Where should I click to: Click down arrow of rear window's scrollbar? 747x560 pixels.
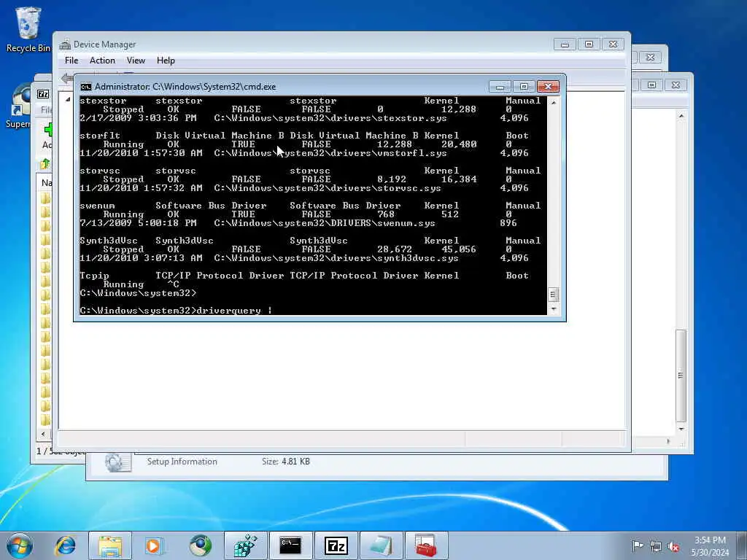(681, 429)
